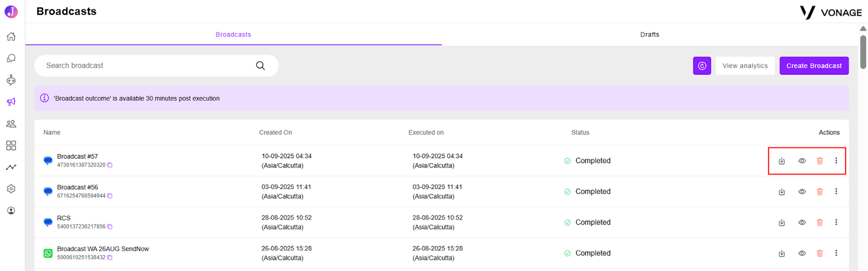The height and width of the screenshot is (271, 868).
Task: Open the contacts sidebar icon
Action: (11, 124)
